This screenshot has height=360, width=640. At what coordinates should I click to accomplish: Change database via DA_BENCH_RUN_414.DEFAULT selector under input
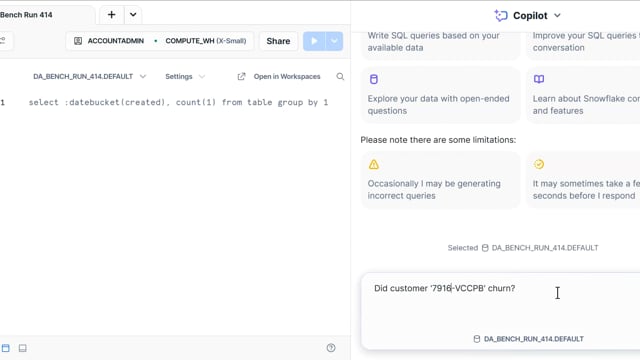coord(528,339)
